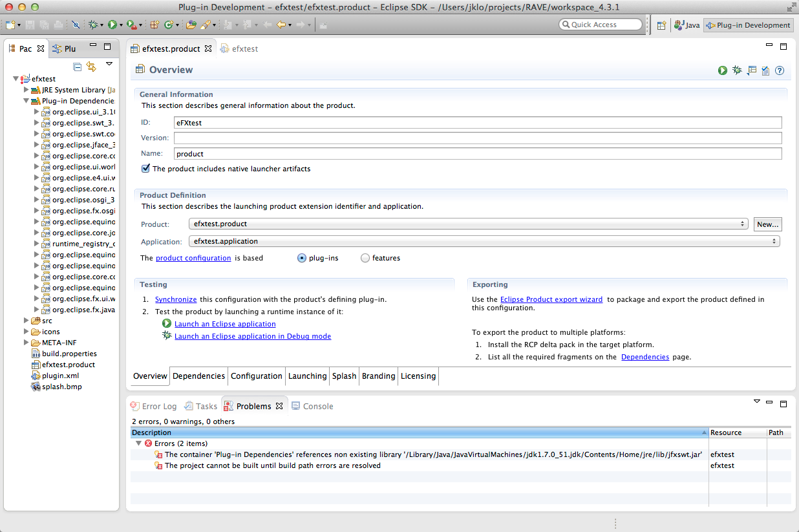799x532 pixels.
Task: Expand the META-INF folder
Action: [27, 343]
